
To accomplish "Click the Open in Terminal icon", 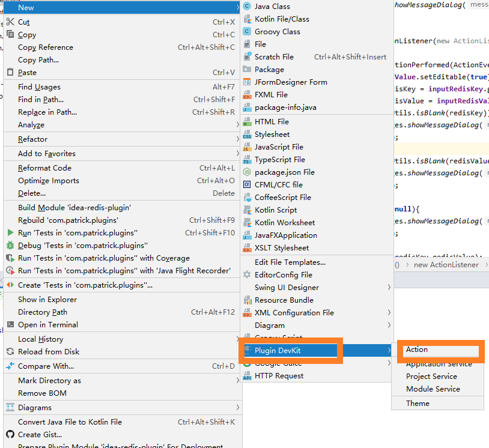I will click(x=10, y=324).
